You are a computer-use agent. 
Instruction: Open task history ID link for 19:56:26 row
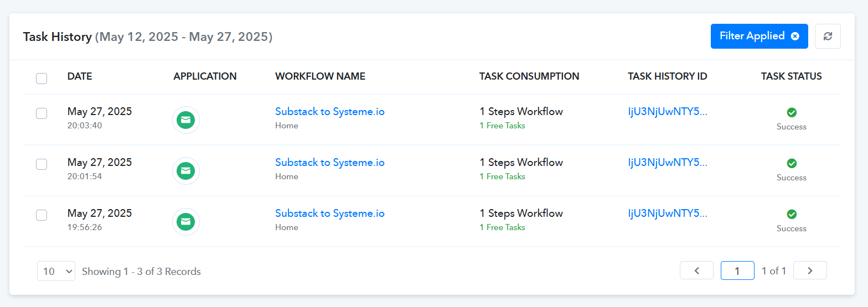coord(668,214)
